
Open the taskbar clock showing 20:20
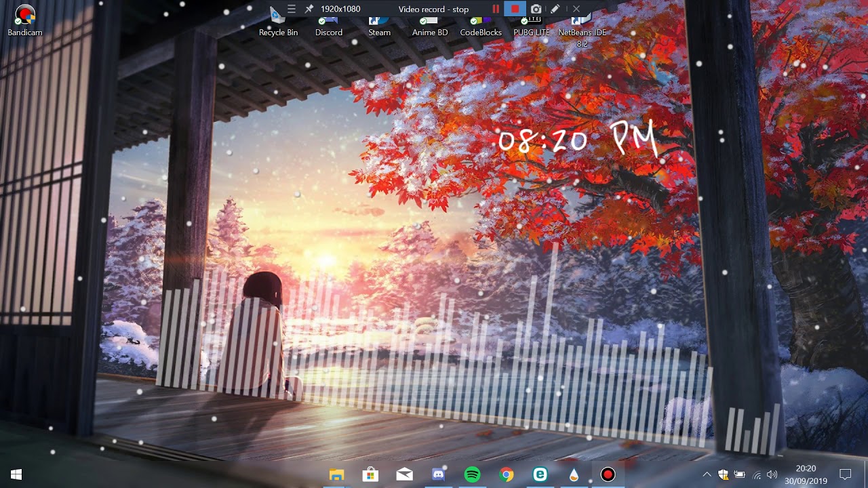806,474
